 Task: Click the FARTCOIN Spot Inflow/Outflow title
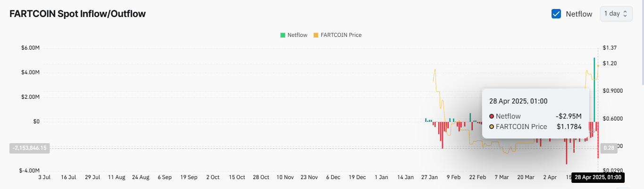coord(78,14)
